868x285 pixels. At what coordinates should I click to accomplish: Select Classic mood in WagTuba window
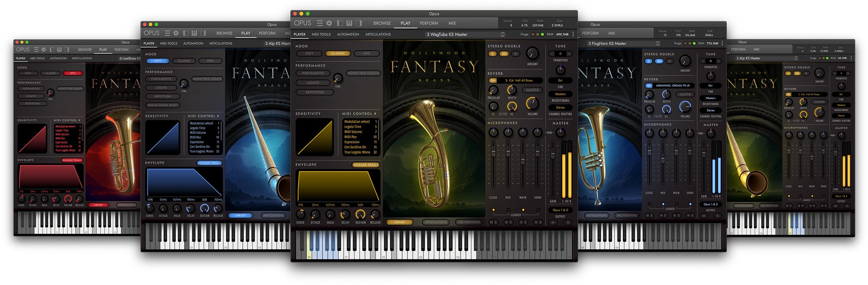pos(338,53)
